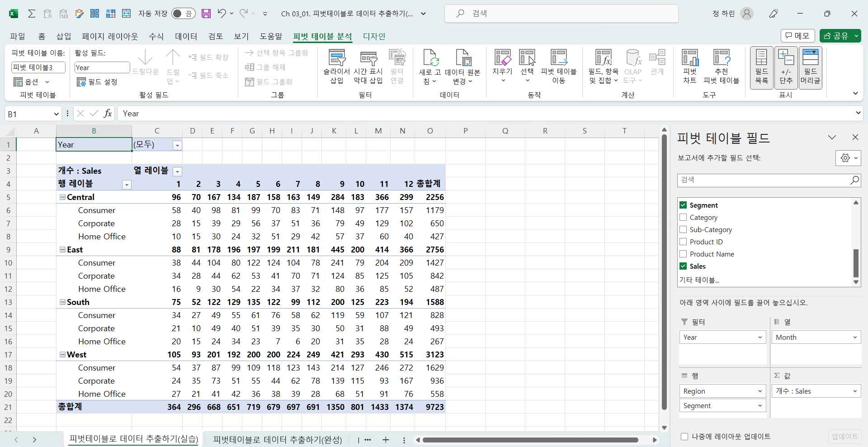The height and width of the screenshot is (447, 868).
Task: Switch to sheet 피벗테이블로 데이터 추출하기(완성)
Action: click(278, 439)
